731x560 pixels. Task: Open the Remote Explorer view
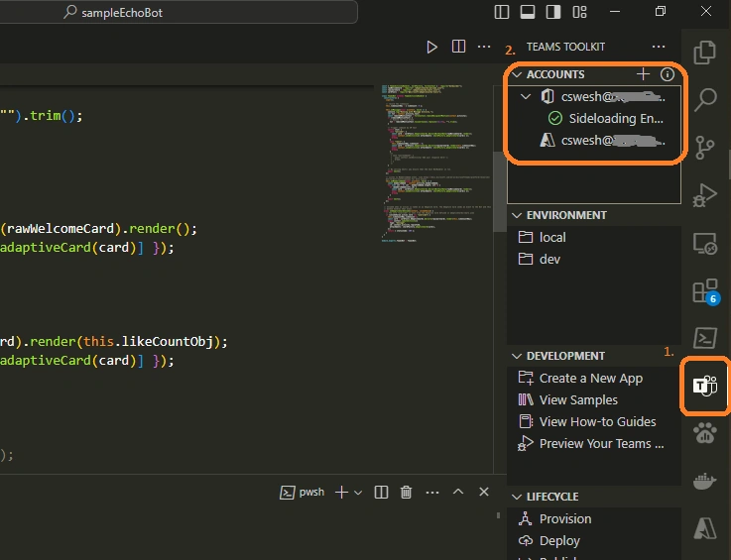point(704,243)
